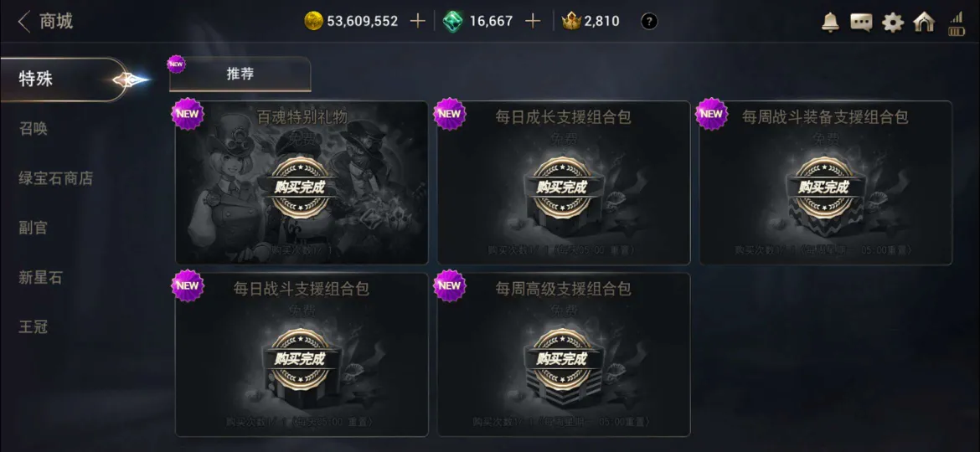Open 绿宝石商店 in the sidebar
Image resolution: width=980 pixels, height=452 pixels.
click(55, 178)
